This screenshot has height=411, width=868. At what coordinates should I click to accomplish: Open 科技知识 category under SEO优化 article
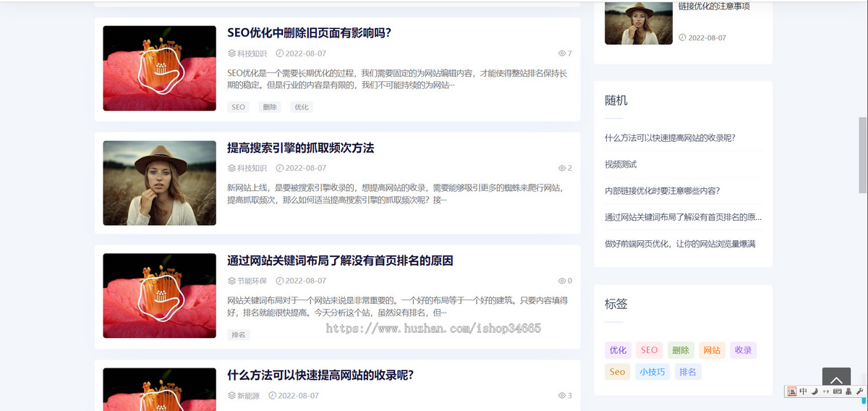[x=252, y=54]
